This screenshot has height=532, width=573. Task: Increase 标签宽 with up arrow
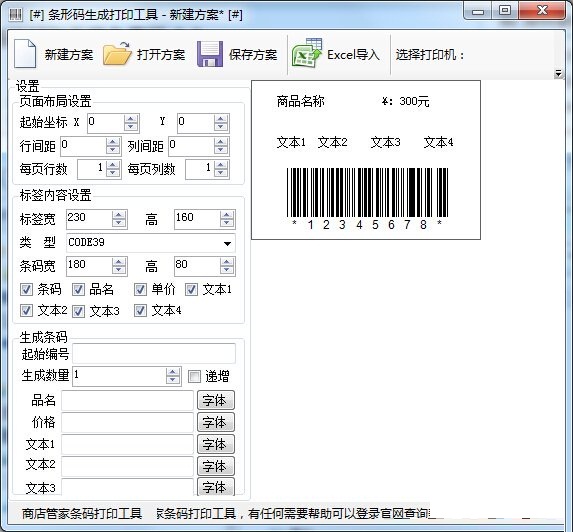pyautogui.click(x=119, y=215)
